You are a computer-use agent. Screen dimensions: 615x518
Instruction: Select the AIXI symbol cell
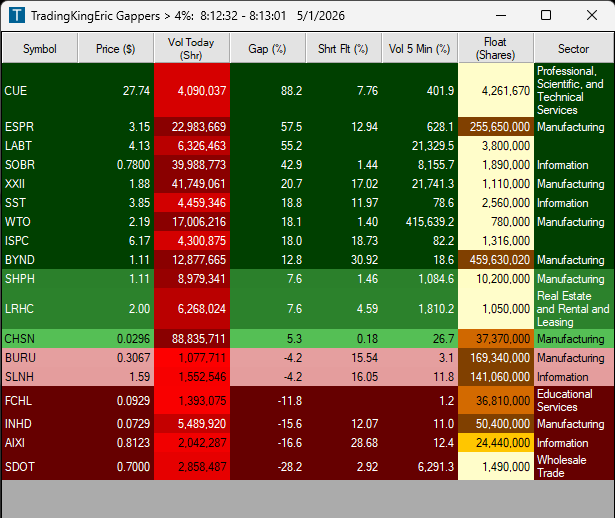(40, 443)
